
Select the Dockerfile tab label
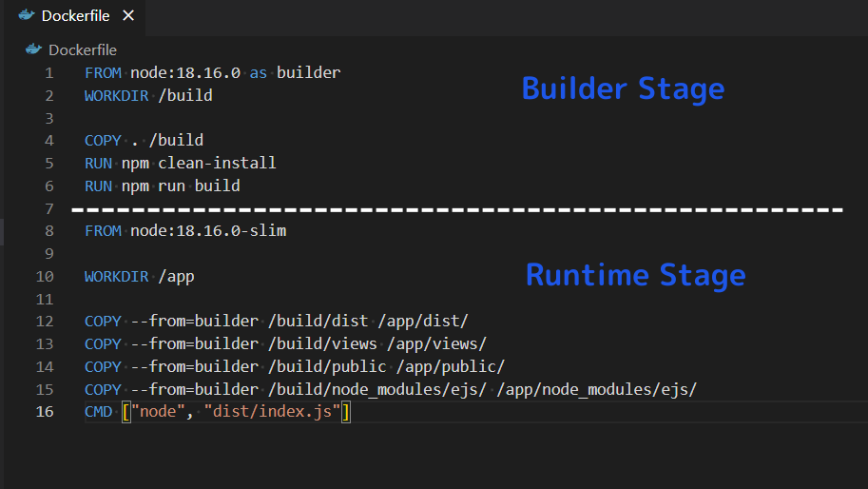[76, 16]
